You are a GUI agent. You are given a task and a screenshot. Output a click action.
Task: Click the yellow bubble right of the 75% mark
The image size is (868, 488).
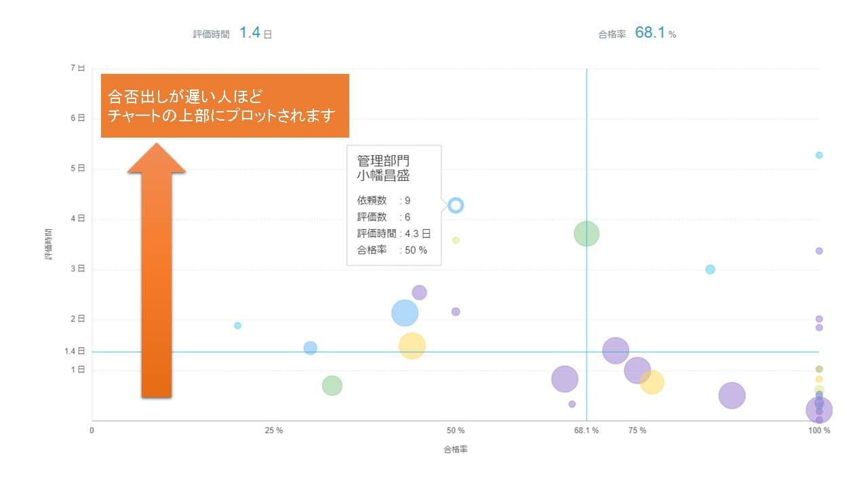pos(652,382)
